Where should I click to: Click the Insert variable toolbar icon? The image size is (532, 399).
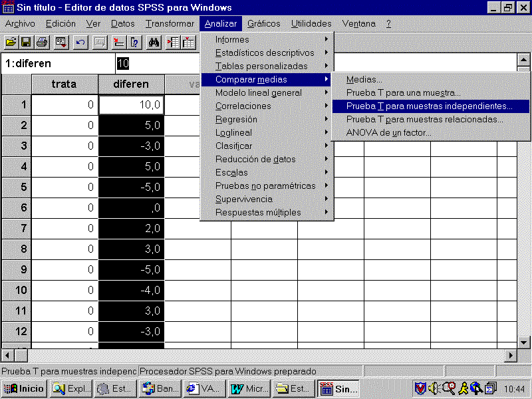[189, 43]
